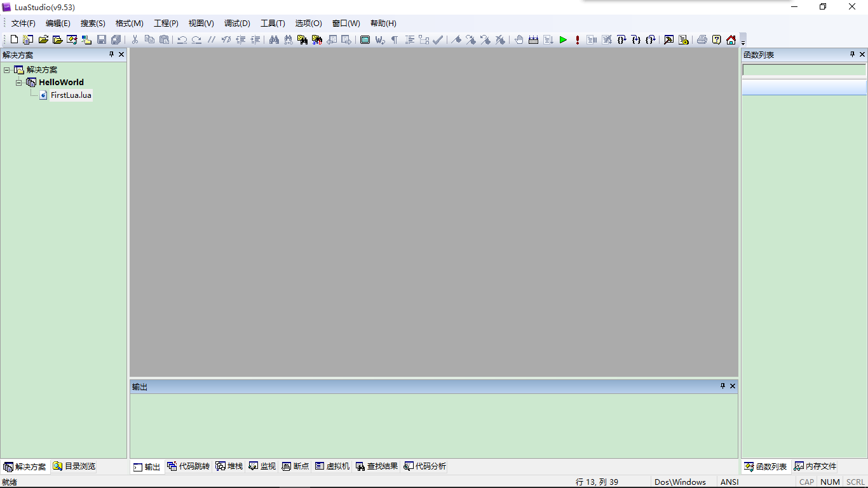Screen dimensions: 868x488
Task: Click the Step Out braces icon
Action: [x=650, y=39]
